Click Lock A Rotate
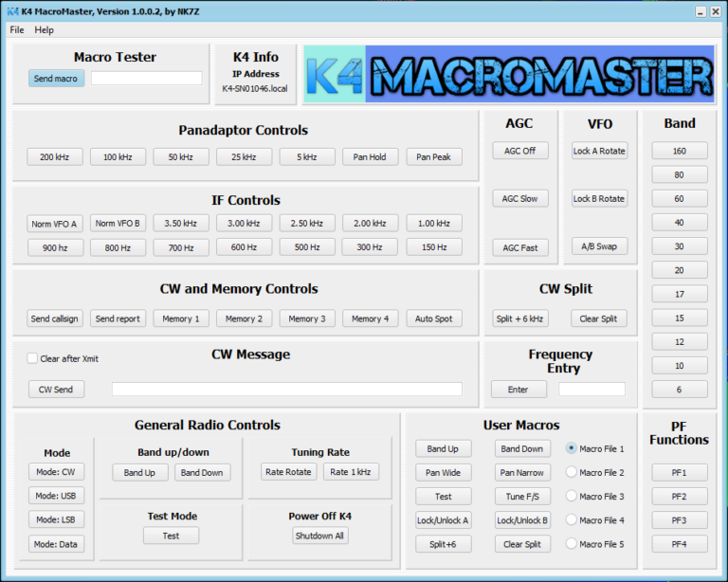This screenshot has width=728, height=582. tap(599, 151)
